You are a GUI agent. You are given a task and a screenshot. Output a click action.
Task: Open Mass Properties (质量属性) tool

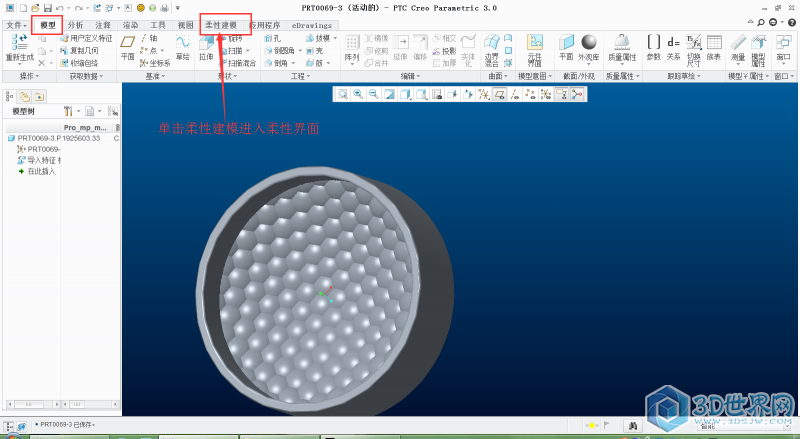(622, 47)
